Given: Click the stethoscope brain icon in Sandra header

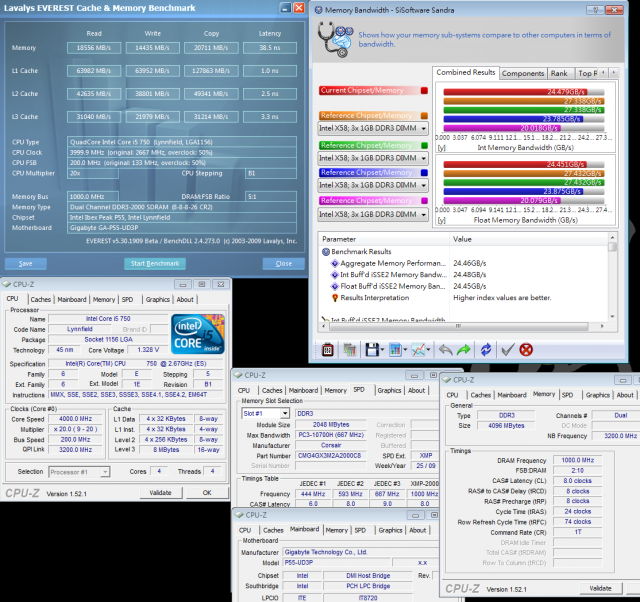Looking at the screenshot, I should coord(336,39).
